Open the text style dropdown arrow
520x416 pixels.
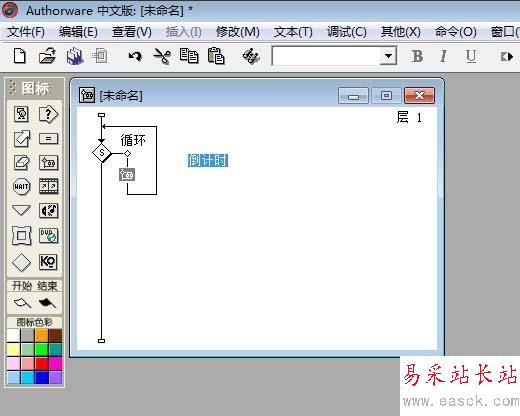[388, 56]
